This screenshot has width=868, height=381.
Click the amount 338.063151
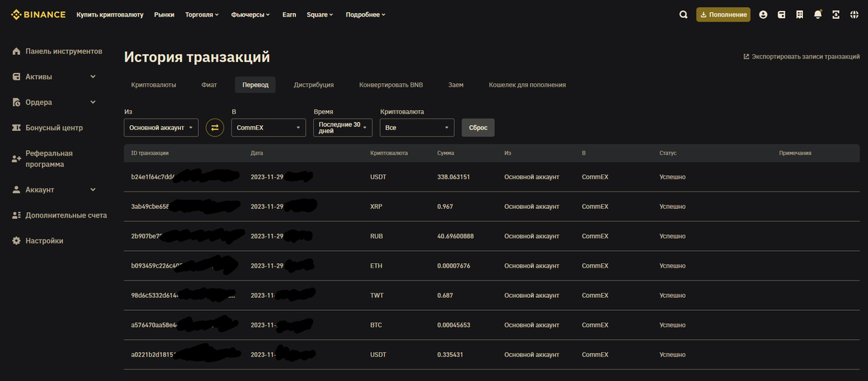pos(454,176)
